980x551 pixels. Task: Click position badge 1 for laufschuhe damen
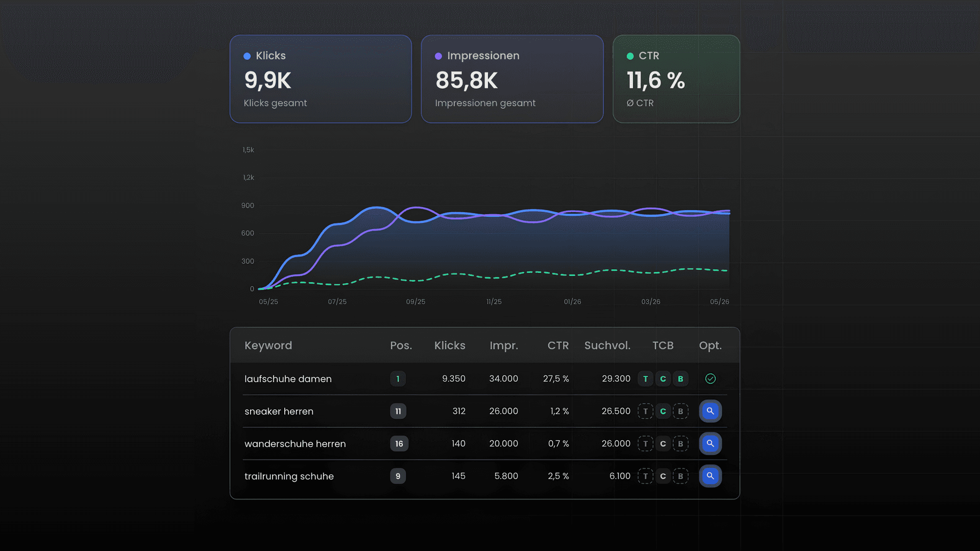(398, 379)
